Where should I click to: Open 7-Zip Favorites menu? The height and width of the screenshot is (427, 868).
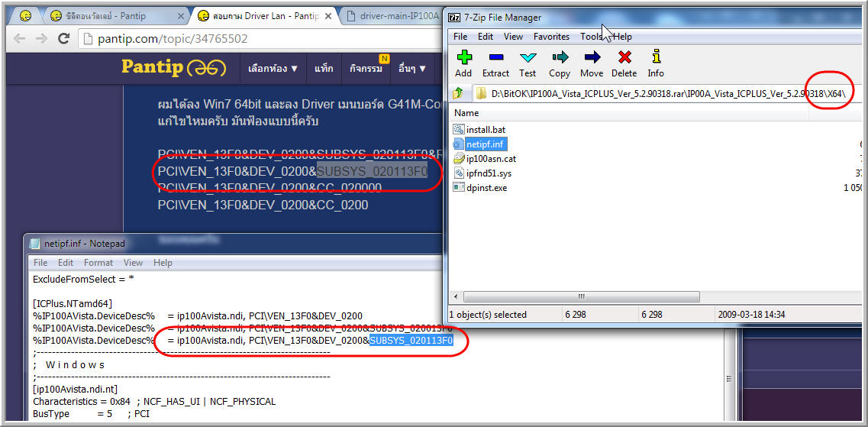click(x=551, y=37)
